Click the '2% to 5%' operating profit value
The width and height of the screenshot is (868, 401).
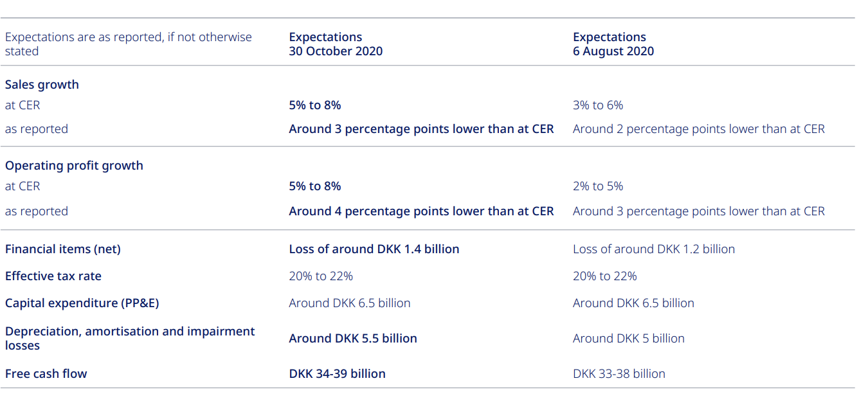click(x=598, y=186)
